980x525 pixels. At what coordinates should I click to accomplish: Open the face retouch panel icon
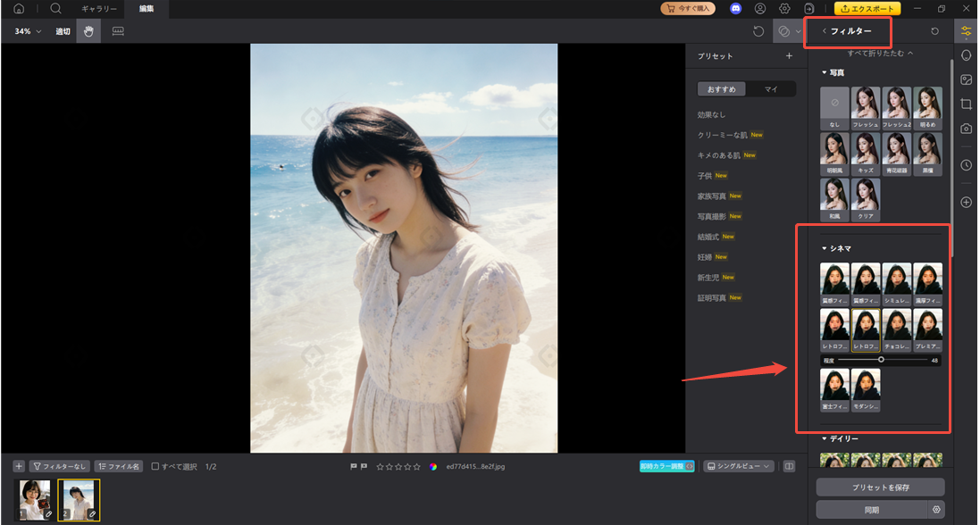[966, 55]
